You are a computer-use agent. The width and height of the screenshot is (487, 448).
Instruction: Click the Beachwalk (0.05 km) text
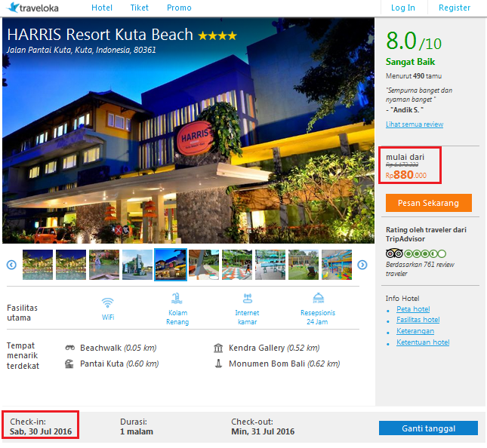pos(119,348)
